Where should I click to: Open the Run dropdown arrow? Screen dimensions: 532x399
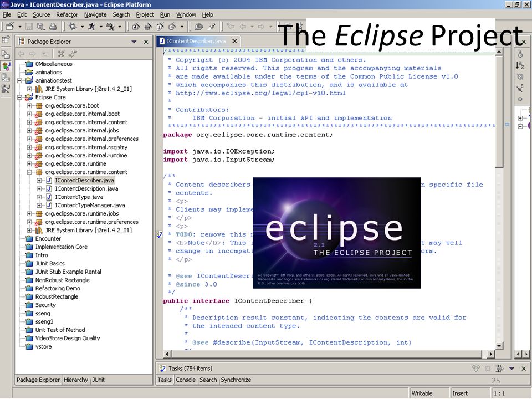coord(101,27)
